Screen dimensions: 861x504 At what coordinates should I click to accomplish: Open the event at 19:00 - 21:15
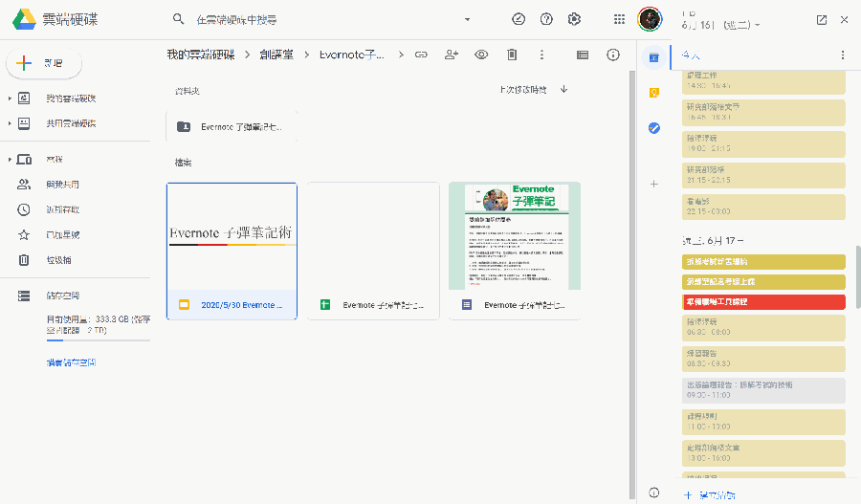tap(763, 143)
